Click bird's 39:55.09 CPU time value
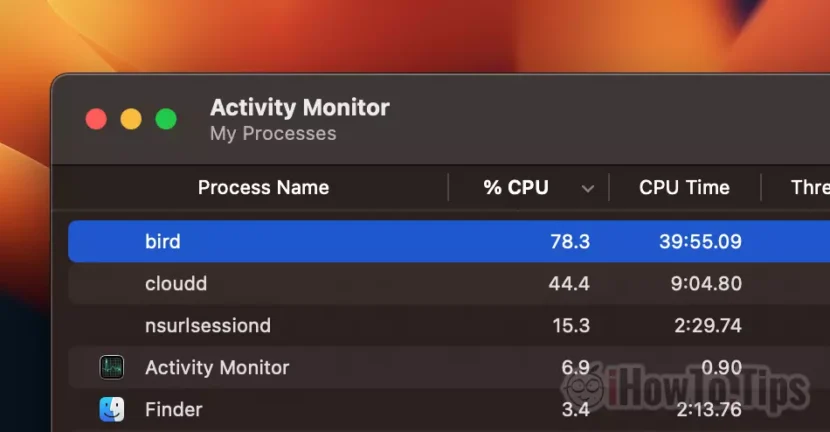Image resolution: width=830 pixels, height=432 pixels. point(700,241)
